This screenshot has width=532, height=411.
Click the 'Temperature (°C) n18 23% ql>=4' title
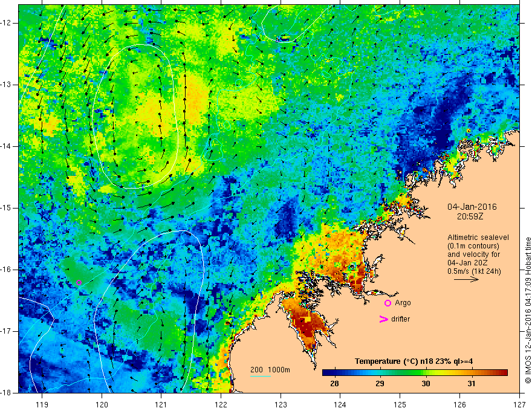point(414,361)
